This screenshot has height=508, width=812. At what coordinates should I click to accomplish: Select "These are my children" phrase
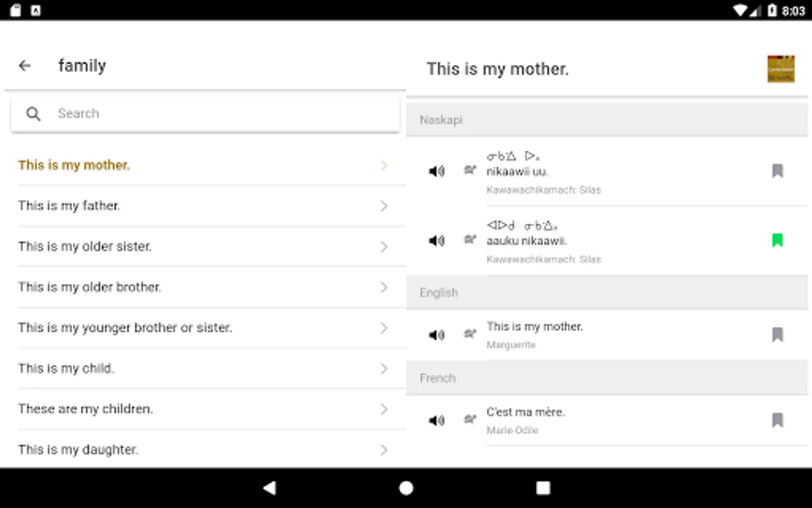(x=85, y=409)
